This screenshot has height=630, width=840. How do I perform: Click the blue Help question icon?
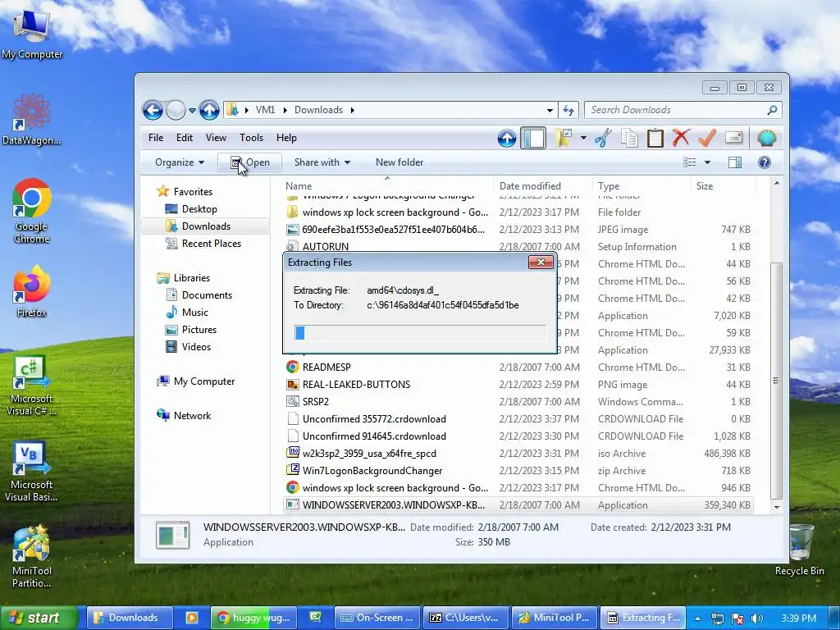tap(765, 162)
